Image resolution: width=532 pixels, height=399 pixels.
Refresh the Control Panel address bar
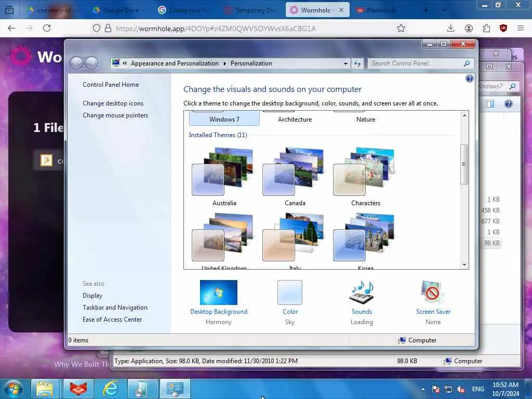tap(357, 63)
